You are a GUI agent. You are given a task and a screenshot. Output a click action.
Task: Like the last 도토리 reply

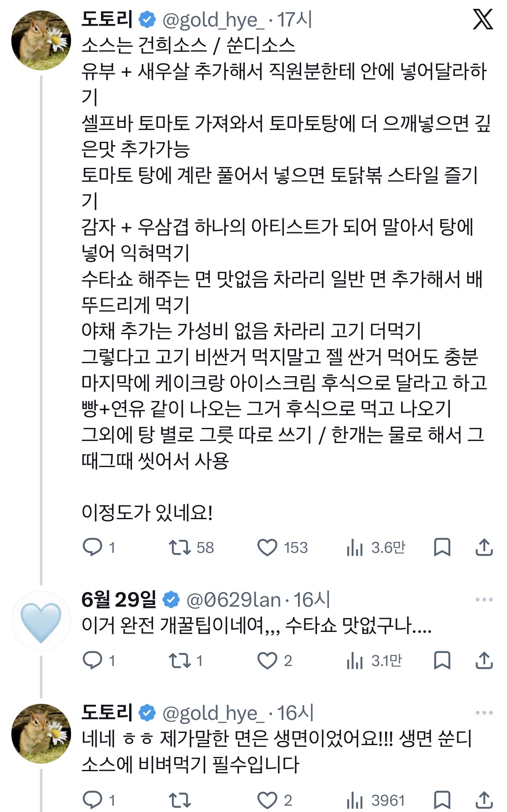267,800
